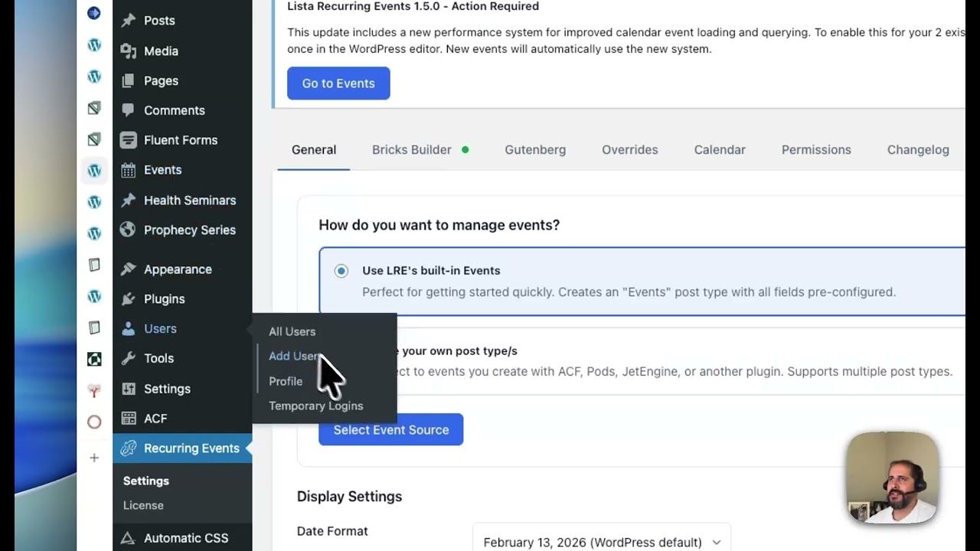Open Fluent Forms menu icon

pyautogui.click(x=129, y=140)
